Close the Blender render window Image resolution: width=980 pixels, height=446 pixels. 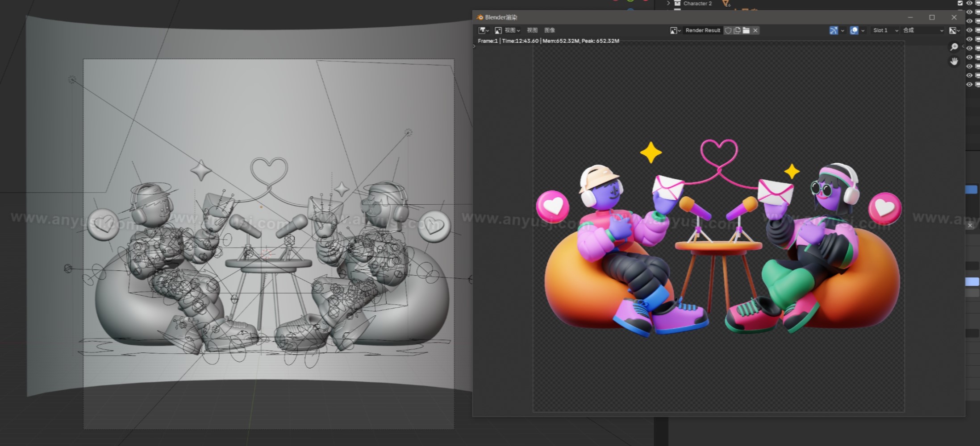tap(954, 17)
